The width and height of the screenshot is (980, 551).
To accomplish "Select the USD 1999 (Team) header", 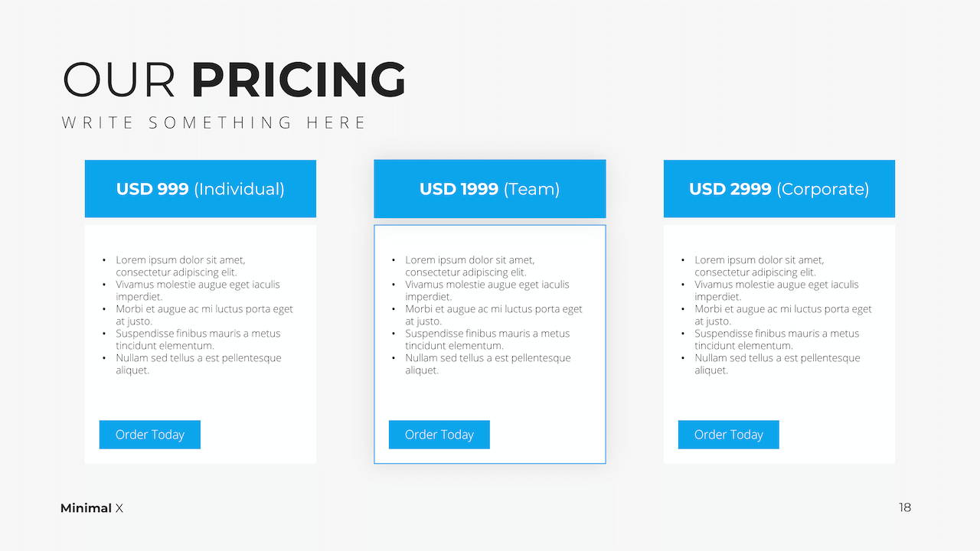I will (490, 189).
